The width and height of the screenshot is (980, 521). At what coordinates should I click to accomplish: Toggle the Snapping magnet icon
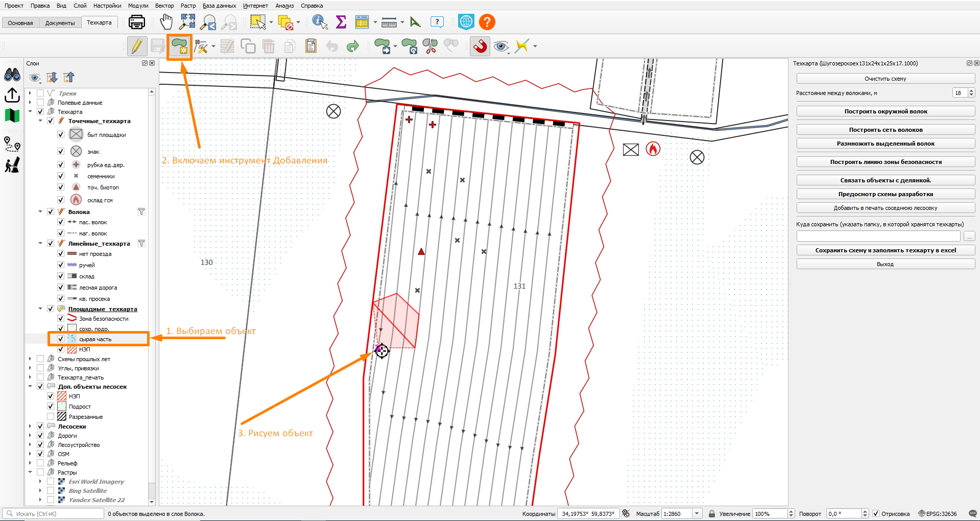click(480, 46)
